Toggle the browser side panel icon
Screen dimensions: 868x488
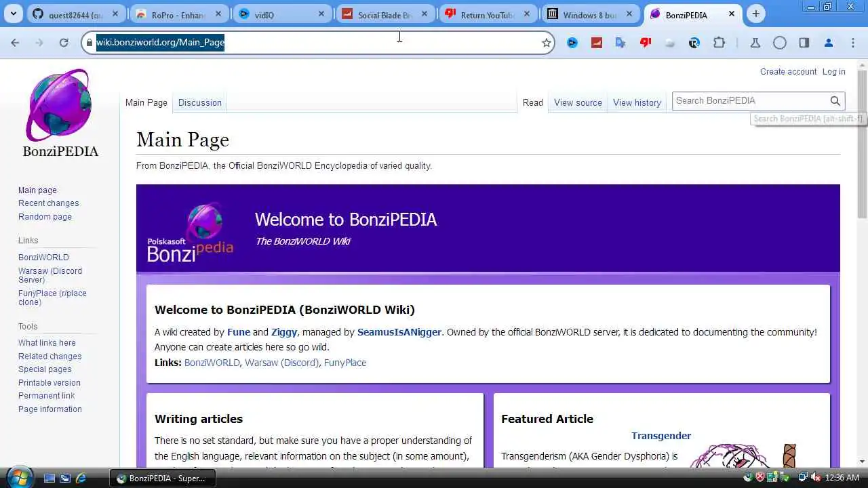tap(804, 43)
